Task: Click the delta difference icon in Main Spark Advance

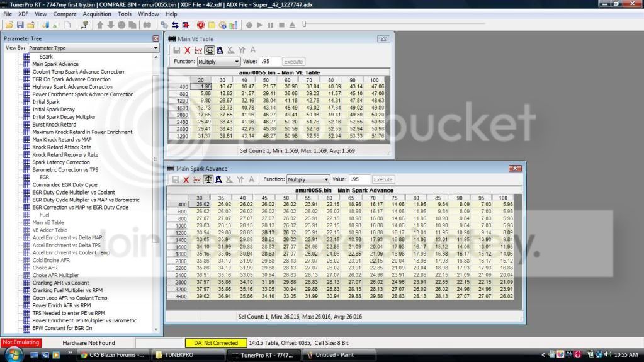Action: (x=218, y=179)
